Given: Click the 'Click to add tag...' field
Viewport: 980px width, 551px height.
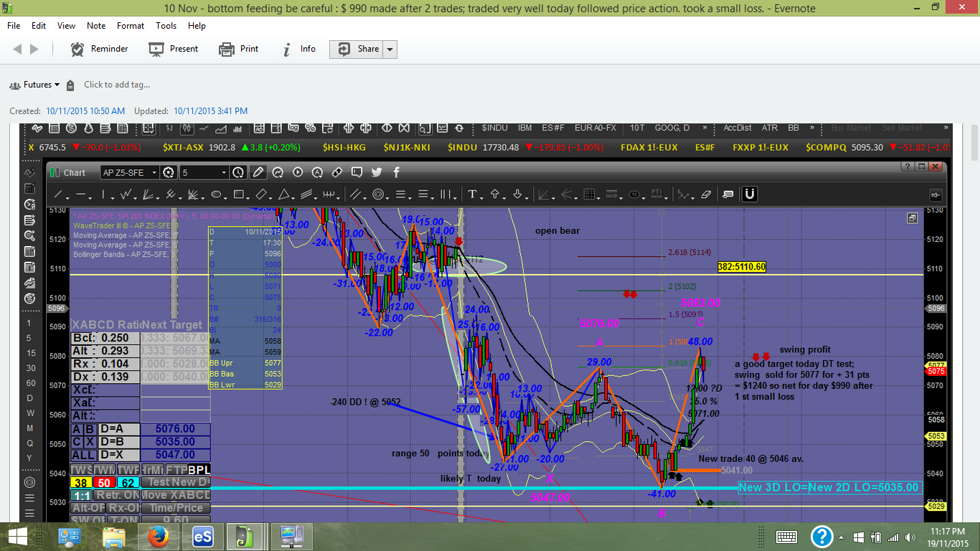Looking at the screenshot, I should tap(117, 85).
